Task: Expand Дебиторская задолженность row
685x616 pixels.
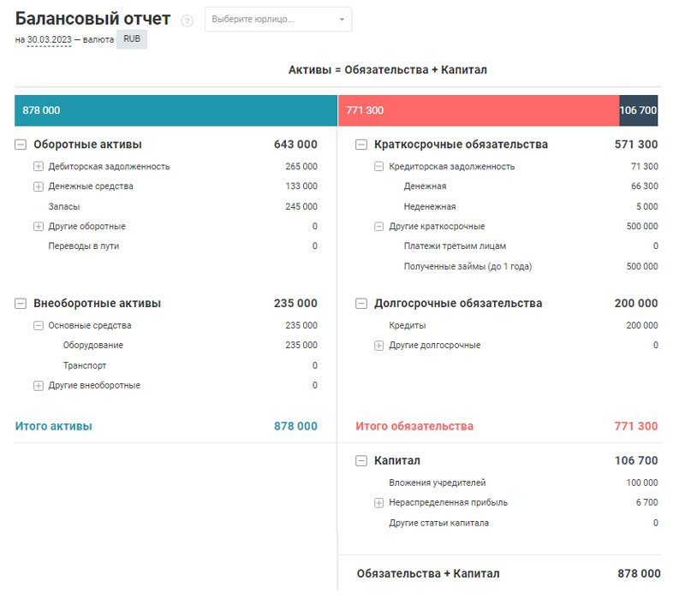Action: click(38, 167)
